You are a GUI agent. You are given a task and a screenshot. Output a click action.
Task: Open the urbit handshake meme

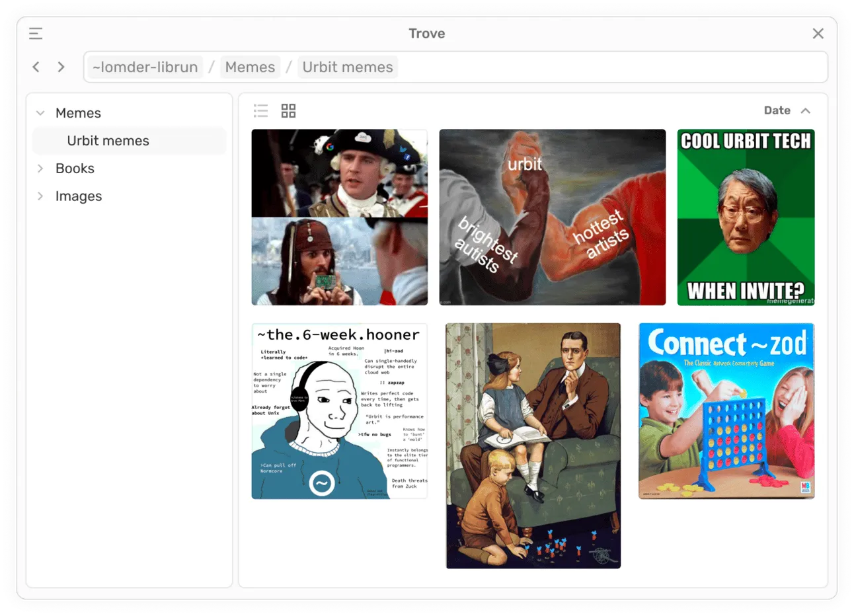click(x=552, y=217)
